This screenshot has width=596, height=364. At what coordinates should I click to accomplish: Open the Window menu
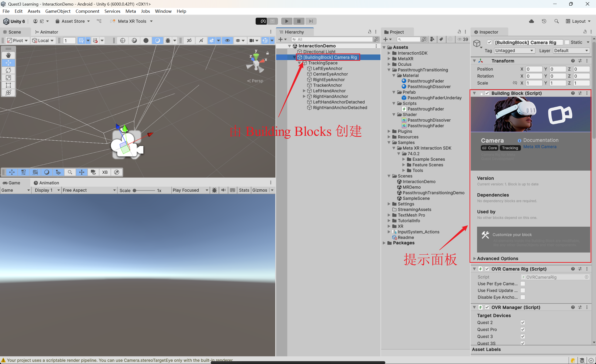163,11
